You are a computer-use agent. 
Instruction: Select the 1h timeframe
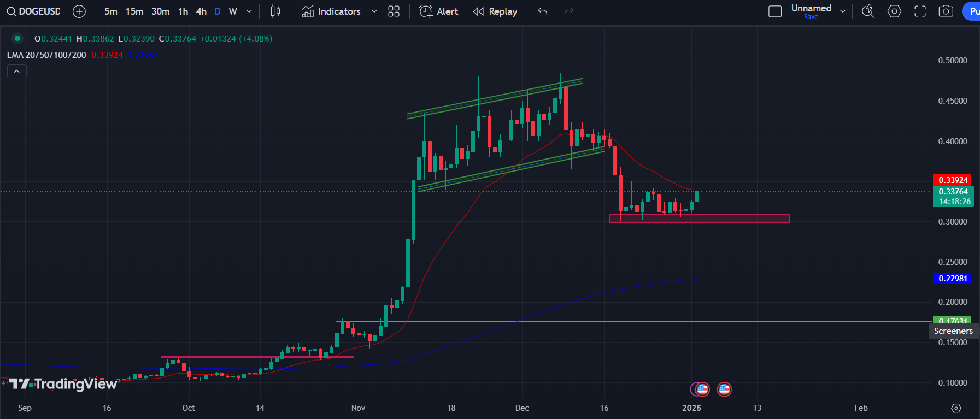pyautogui.click(x=183, y=11)
